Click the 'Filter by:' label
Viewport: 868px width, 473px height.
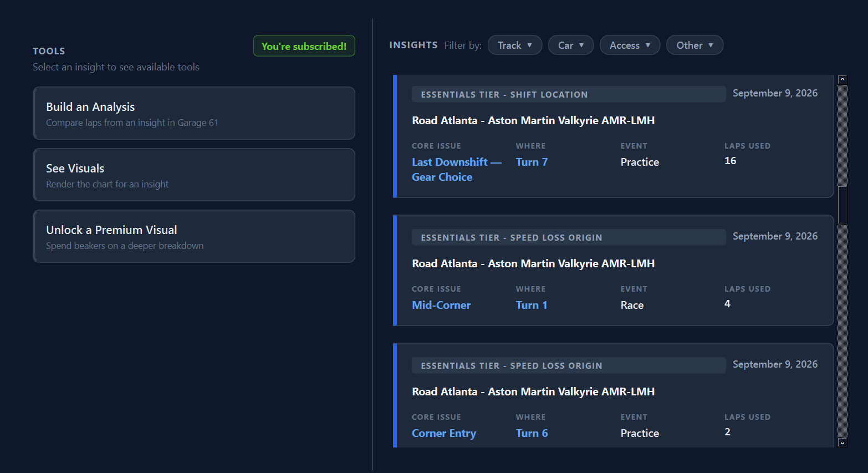(463, 45)
